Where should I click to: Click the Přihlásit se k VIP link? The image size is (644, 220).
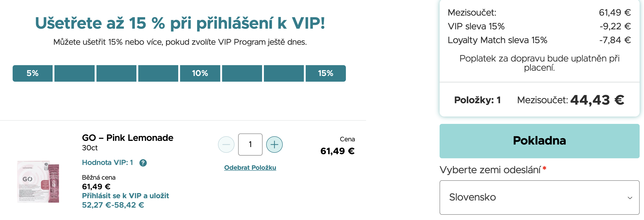coord(125,195)
